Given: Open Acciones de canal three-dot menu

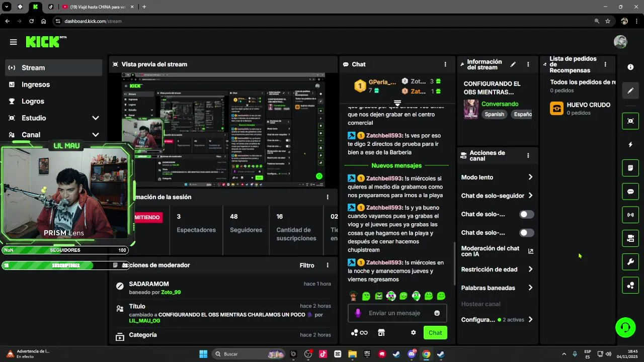Looking at the screenshot, I should click(x=528, y=156).
